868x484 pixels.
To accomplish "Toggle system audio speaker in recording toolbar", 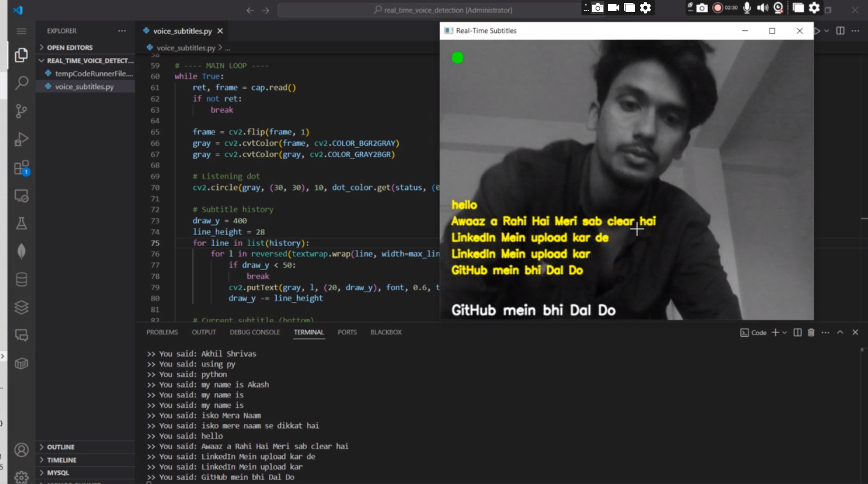I will pos(763,8).
